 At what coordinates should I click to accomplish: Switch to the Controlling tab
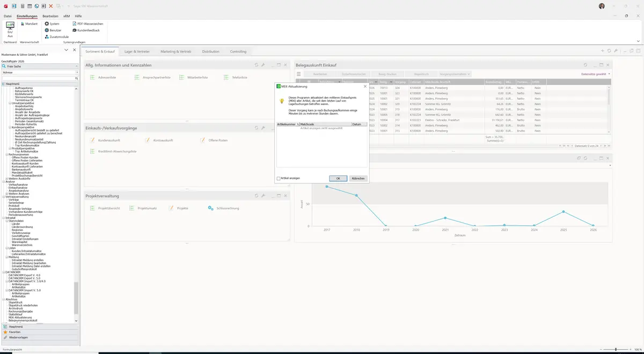[x=238, y=51]
